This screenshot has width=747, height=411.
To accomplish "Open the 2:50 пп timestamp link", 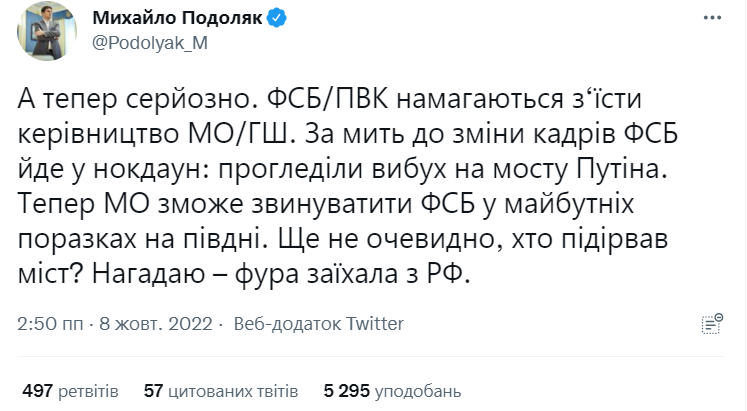I will pos(50,324).
